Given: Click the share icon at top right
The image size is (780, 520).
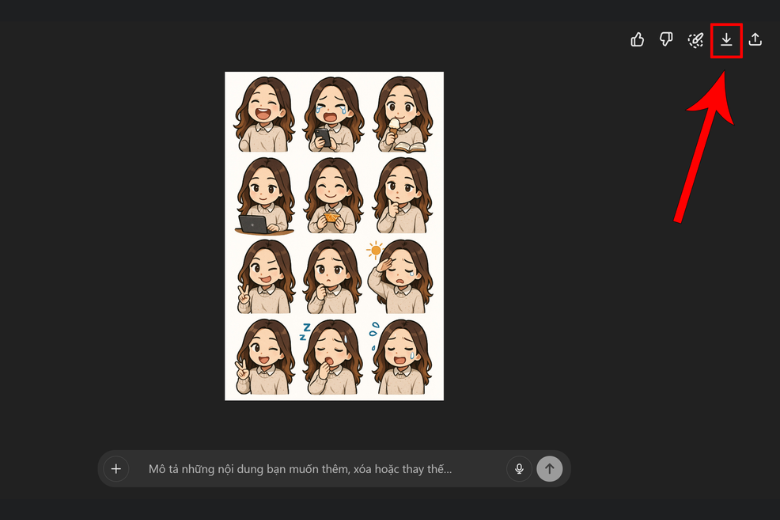Looking at the screenshot, I should coord(755,40).
